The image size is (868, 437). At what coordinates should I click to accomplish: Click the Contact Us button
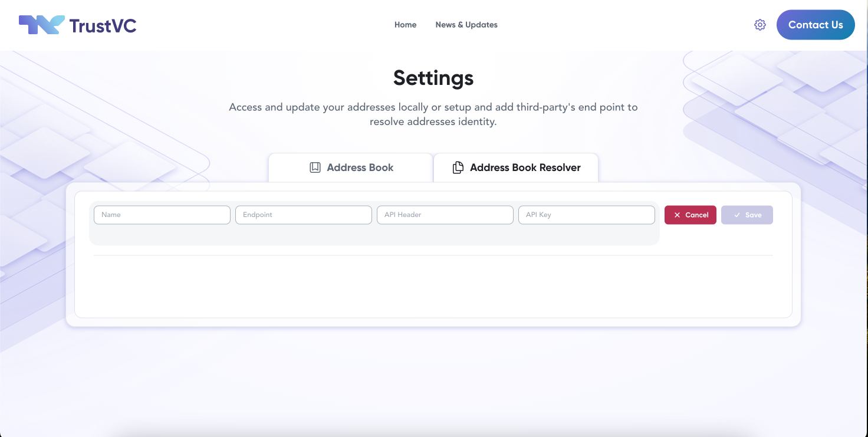(x=816, y=25)
